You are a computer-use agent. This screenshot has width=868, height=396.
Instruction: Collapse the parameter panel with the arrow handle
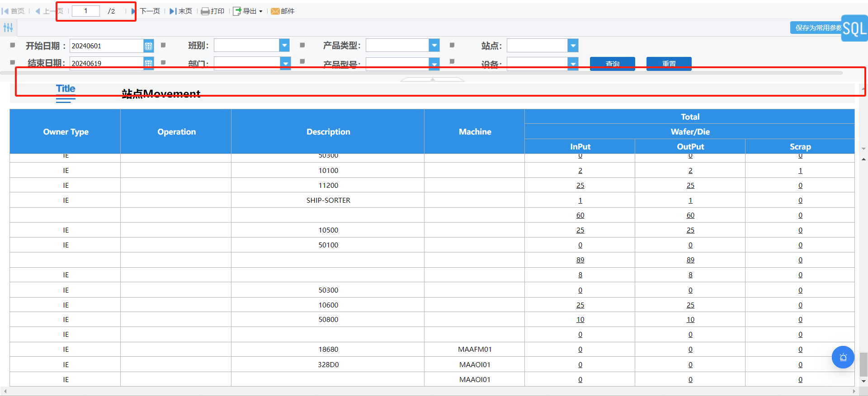[x=433, y=79]
